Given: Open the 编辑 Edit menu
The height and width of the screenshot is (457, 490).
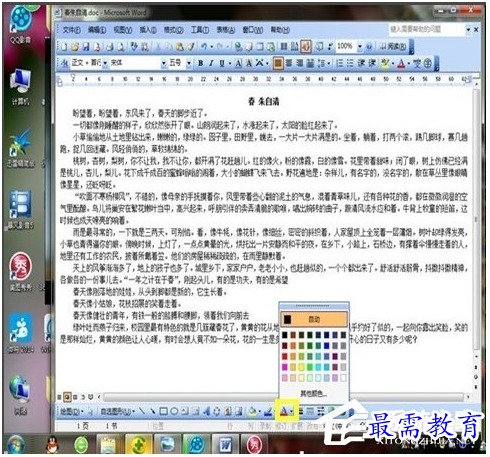Looking at the screenshot, I should point(97,30).
